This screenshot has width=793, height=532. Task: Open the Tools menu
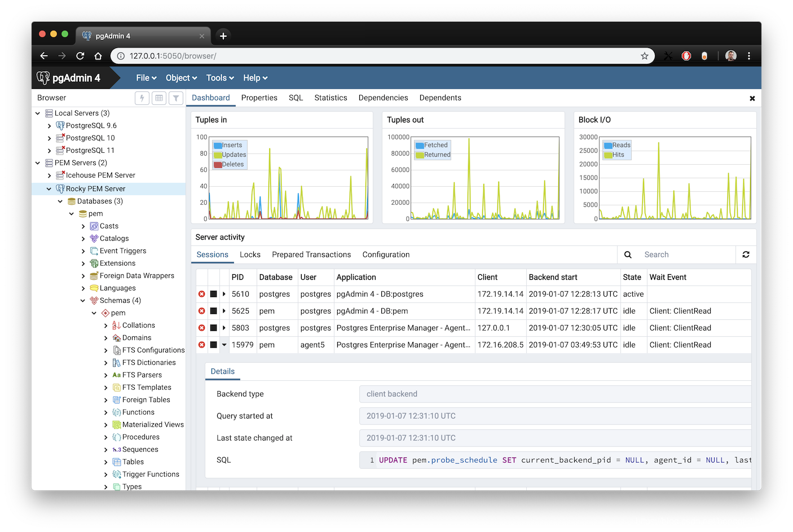coord(219,77)
